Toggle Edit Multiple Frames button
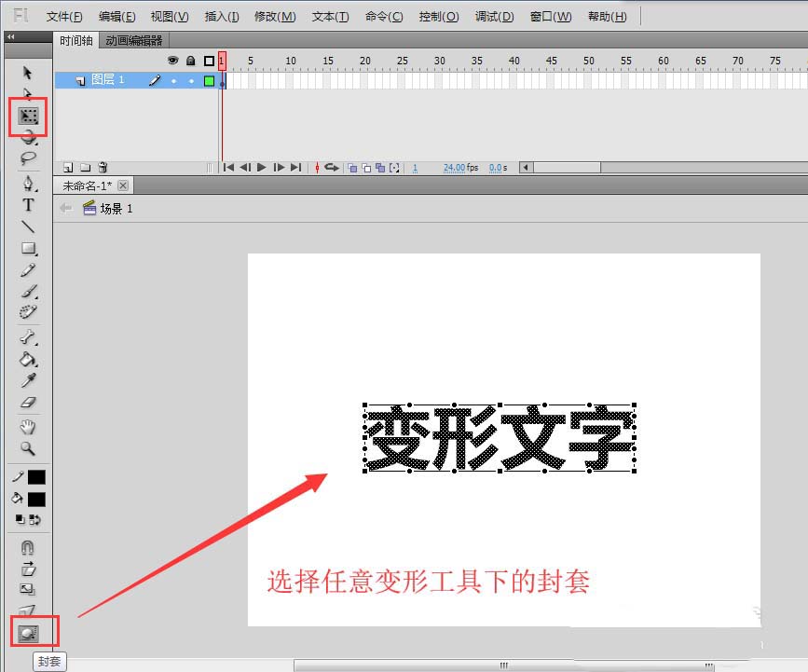Viewport: 808px width, 672px height. point(380,168)
